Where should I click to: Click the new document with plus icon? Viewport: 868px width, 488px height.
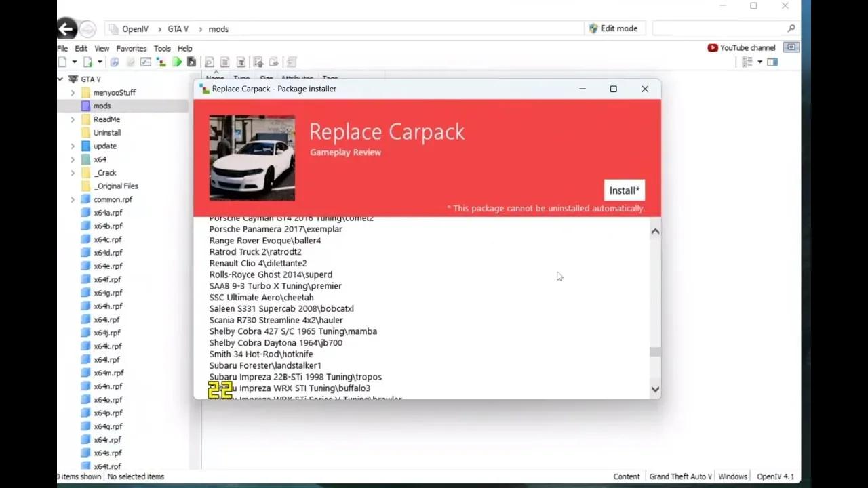click(x=87, y=62)
